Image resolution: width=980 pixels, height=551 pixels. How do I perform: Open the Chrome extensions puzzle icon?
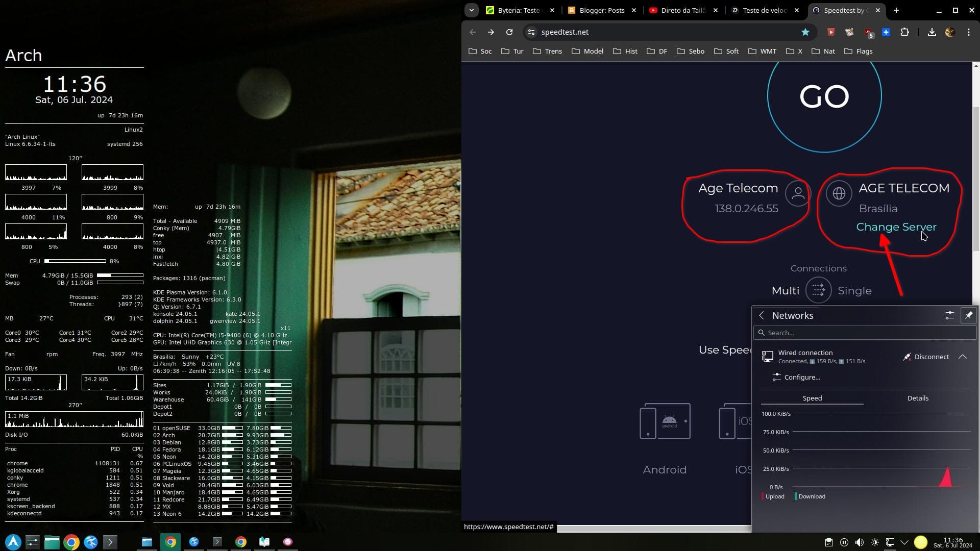(904, 32)
